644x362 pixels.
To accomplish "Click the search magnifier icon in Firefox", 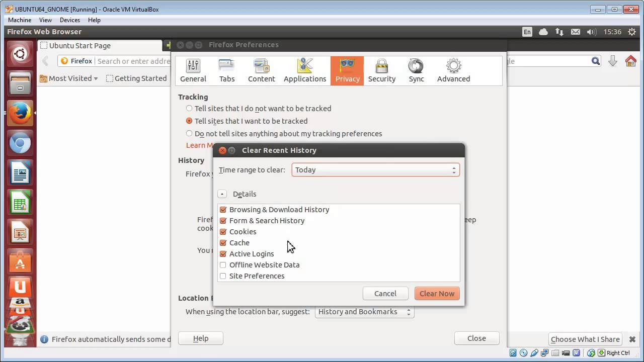I will pos(596,61).
